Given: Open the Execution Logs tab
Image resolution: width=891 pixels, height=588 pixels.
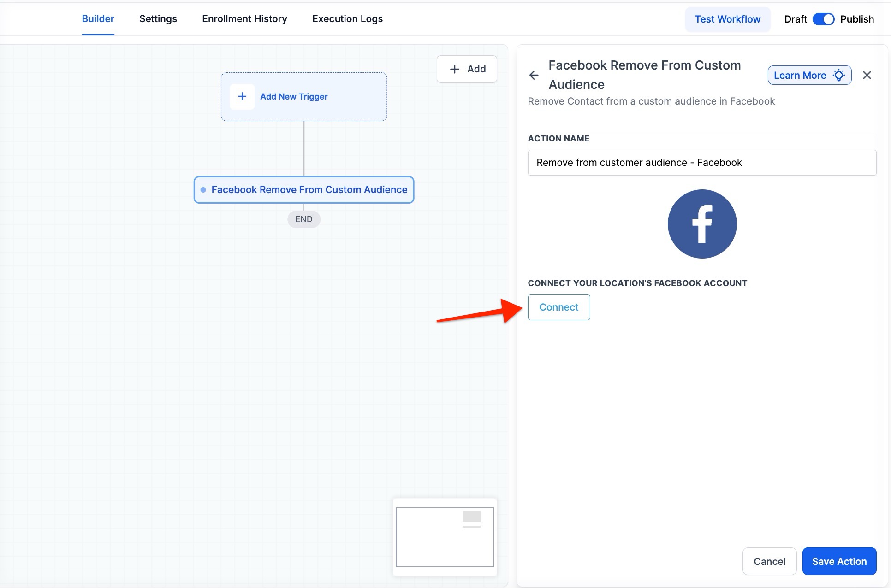Looking at the screenshot, I should [x=347, y=19].
